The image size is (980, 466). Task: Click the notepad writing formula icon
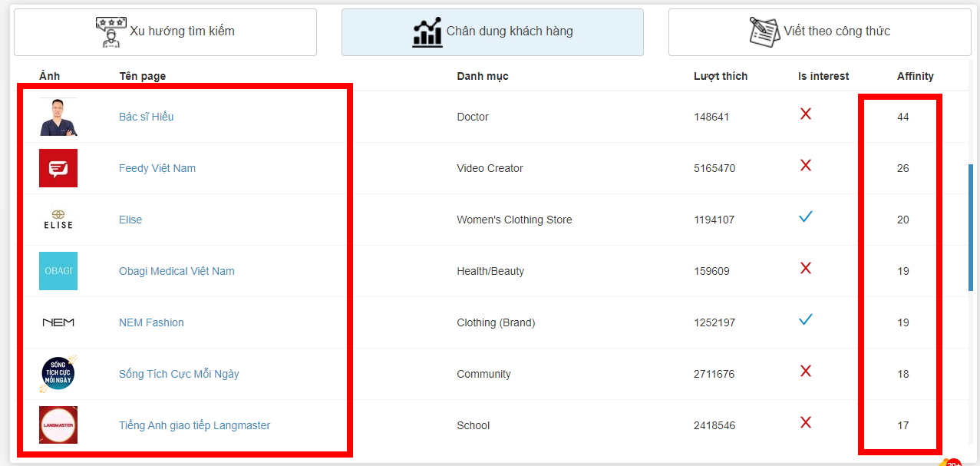[x=764, y=32]
